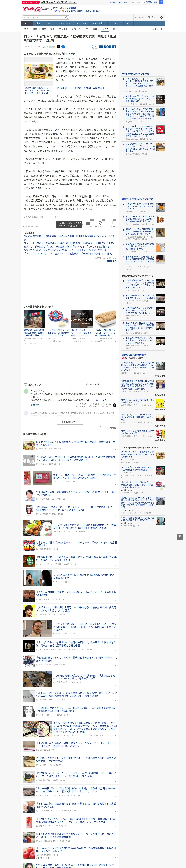
Task: Click the ログイン link in the header
Action: tap(57, 11)
